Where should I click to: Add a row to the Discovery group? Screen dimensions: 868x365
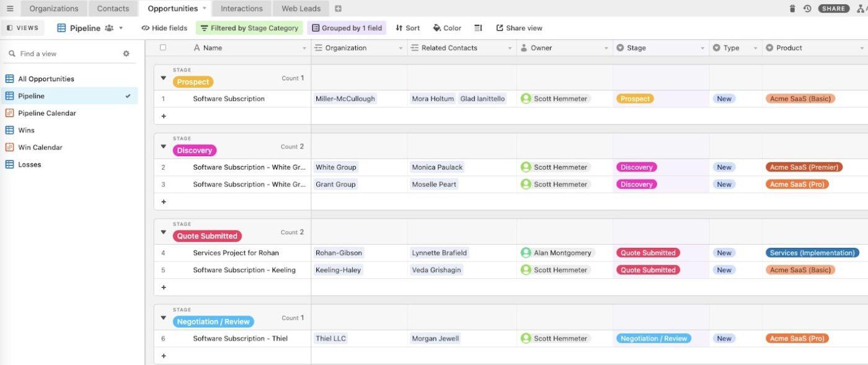(164, 201)
